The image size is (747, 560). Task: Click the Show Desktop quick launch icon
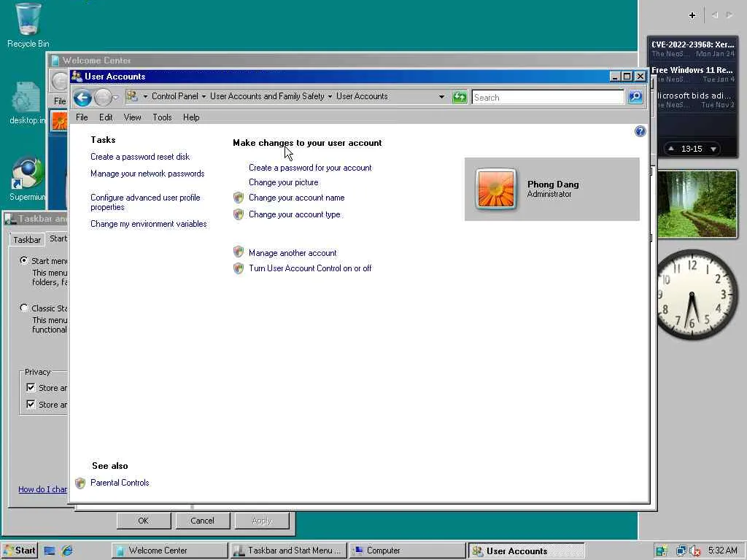pyautogui.click(x=50, y=551)
